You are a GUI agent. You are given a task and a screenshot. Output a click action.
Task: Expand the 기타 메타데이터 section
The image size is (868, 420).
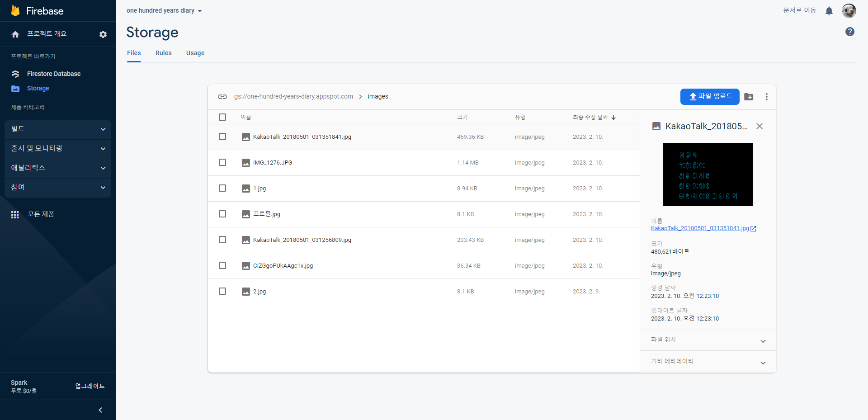[x=708, y=362]
